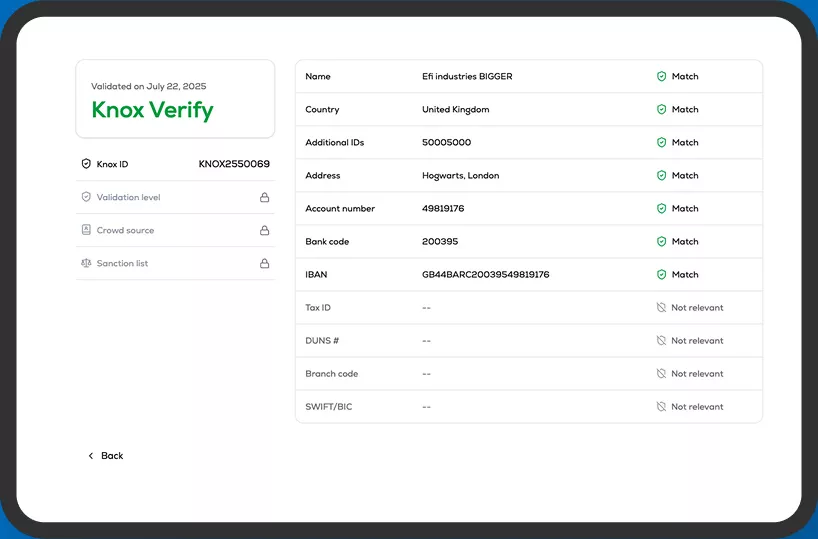Select the Sanction list section
This screenshot has width=818, height=539.
click(x=122, y=263)
